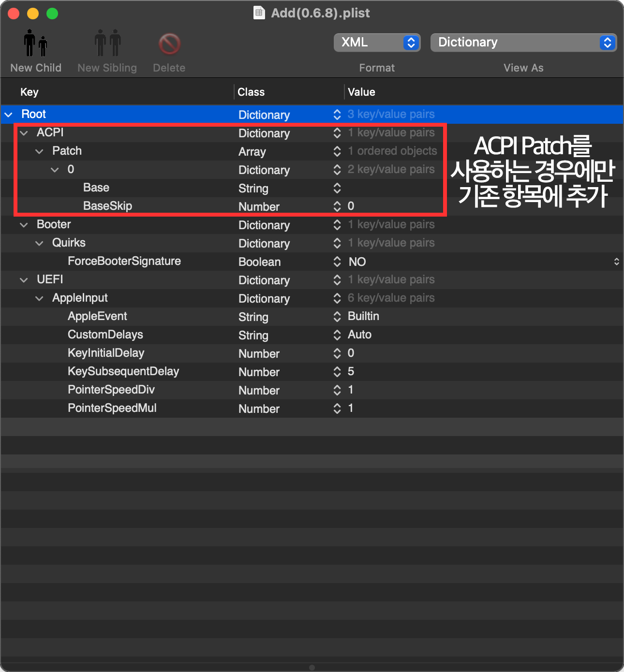Click the Boolean class of ForceBooterSignature
This screenshot has width=624, height=672.
coord(259,262)
